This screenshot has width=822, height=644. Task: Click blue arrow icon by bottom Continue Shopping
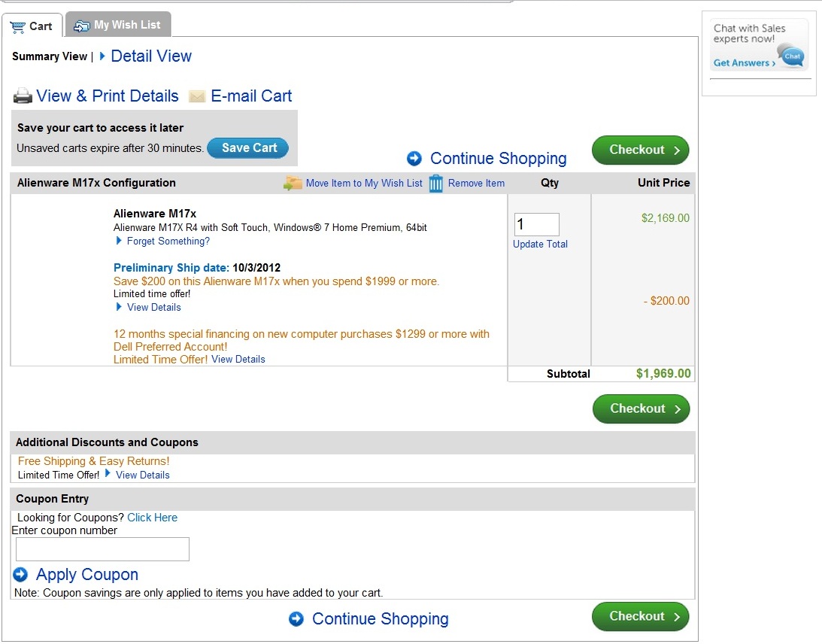(x=296, y=619)
